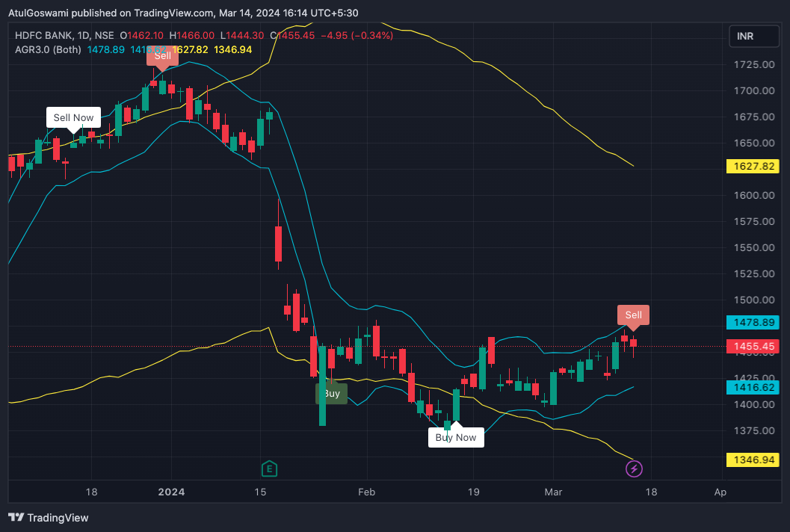Click the yellow 1346.94 indicator legend value
This screenshot has width=790, height=532.
point(232,49)
